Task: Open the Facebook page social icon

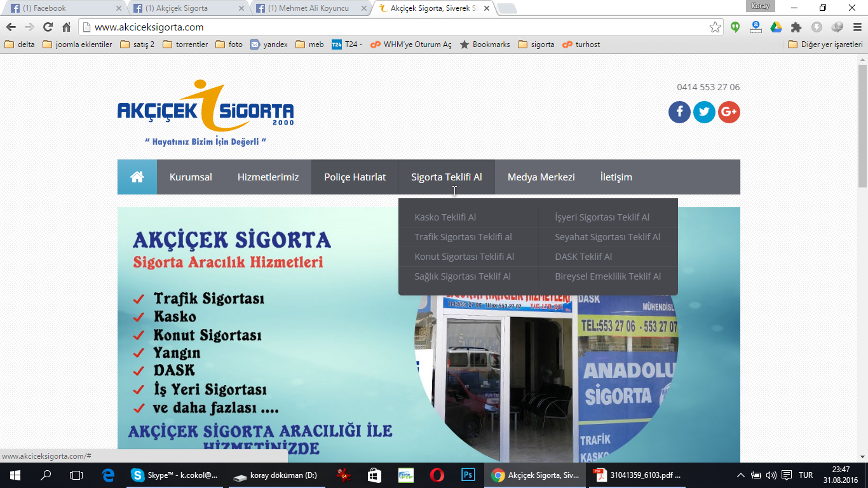Action: point(679,112)
